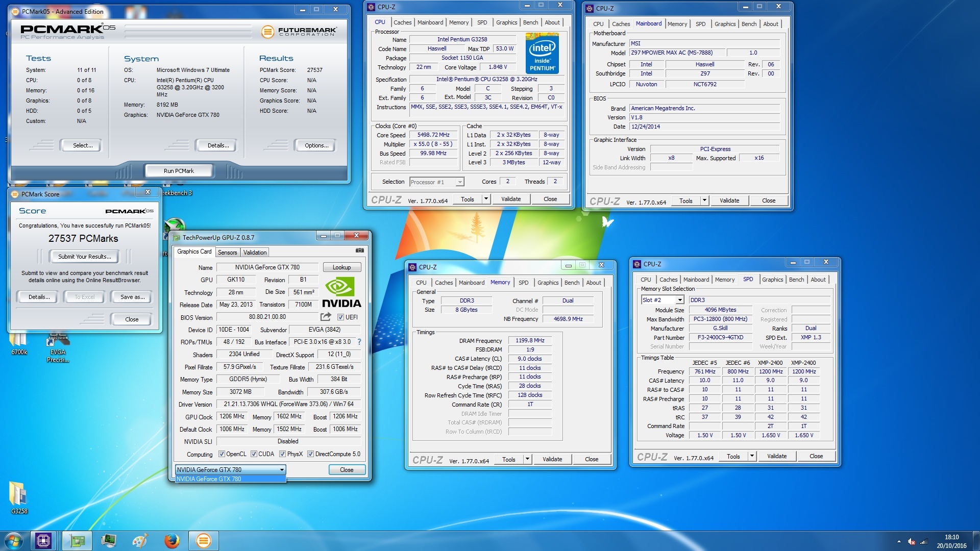Open the Windows Start menu orb
The height and width of the screenshot is (551, 980).
click(x=14, y=540)
